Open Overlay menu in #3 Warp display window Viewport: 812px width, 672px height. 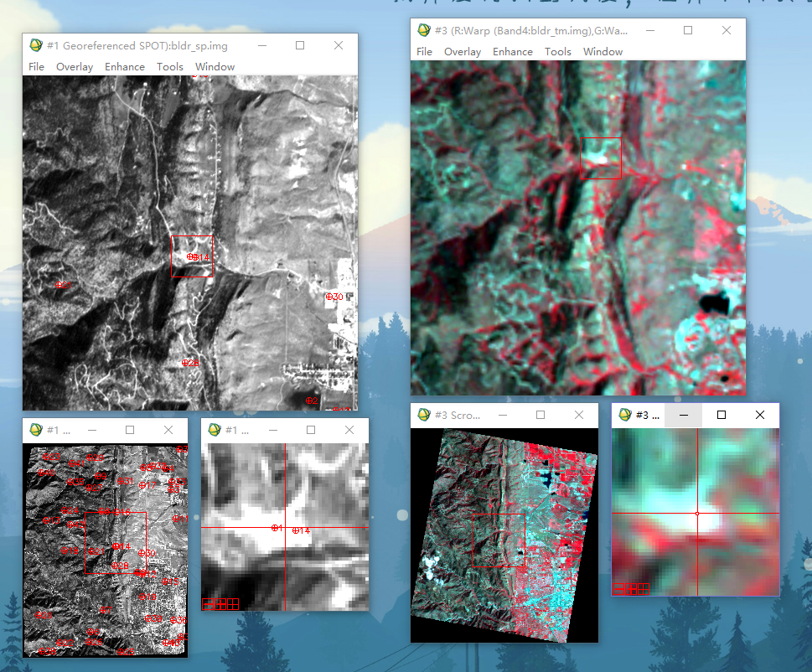tap(463, 52)
